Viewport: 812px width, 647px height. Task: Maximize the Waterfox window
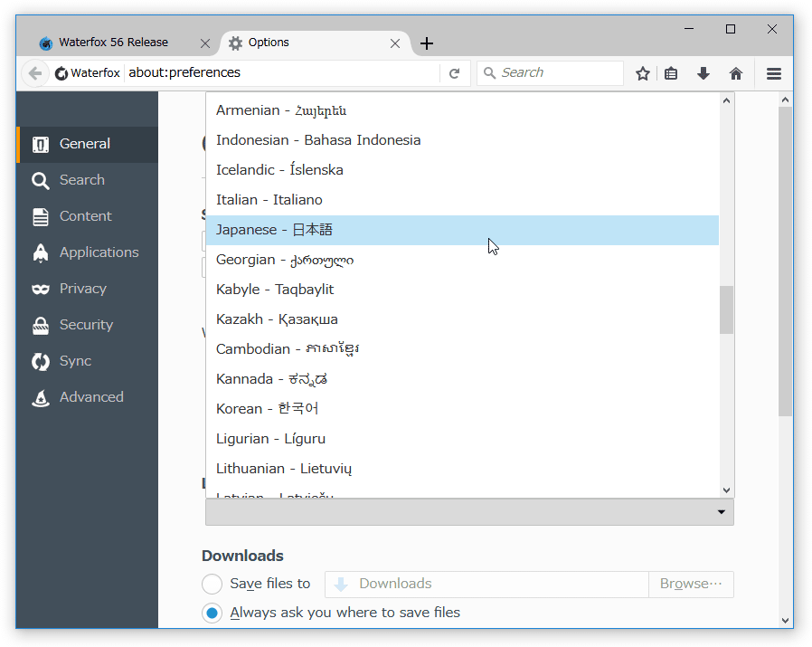pos(731,29)
